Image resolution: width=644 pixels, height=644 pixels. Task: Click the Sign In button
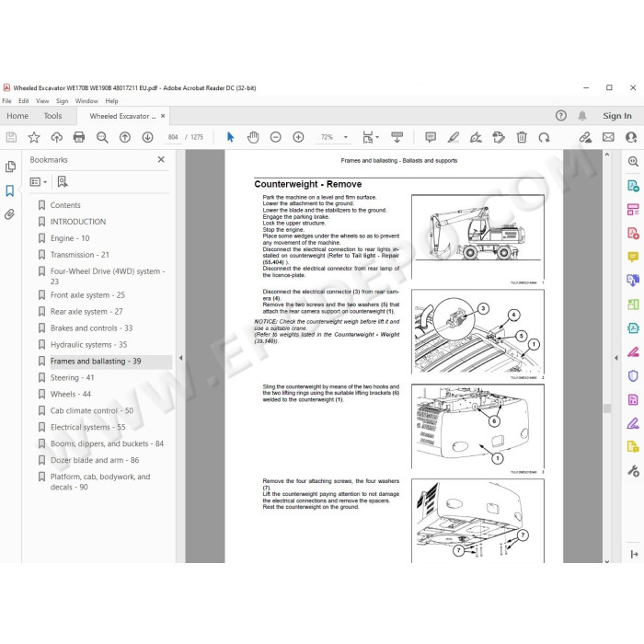(x=617, y=116)
